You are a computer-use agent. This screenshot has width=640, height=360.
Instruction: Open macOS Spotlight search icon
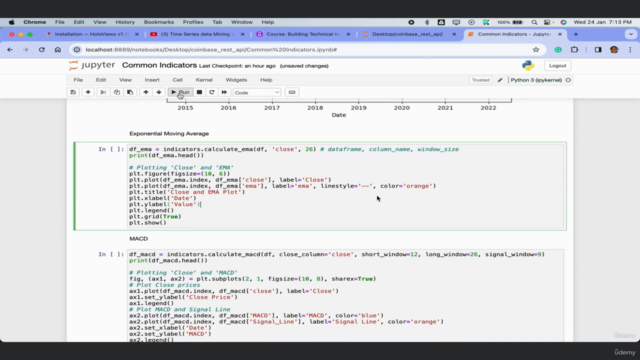coord(534,22)
